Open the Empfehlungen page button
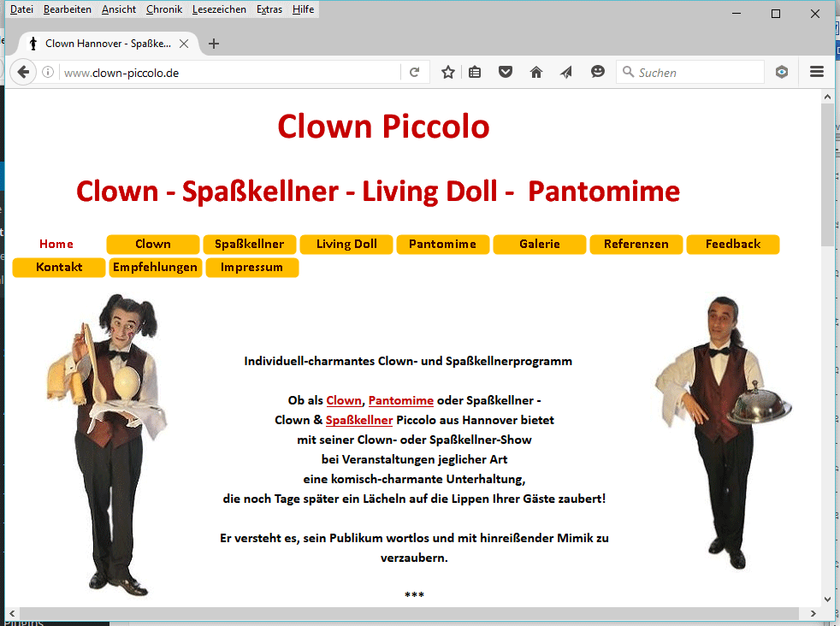 pyautogui.click(x=156, y=267)
